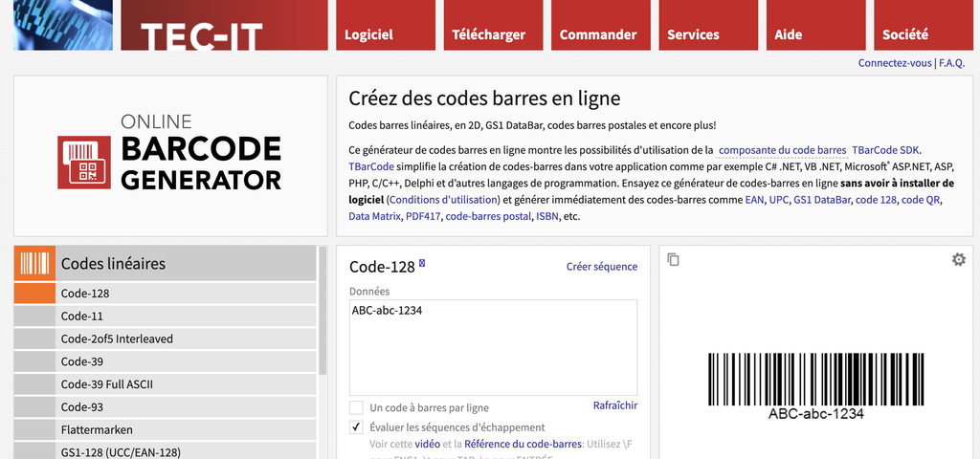
Task: Click the Créez des codes barres en ligne heading
Action: (x=484, y=98)
